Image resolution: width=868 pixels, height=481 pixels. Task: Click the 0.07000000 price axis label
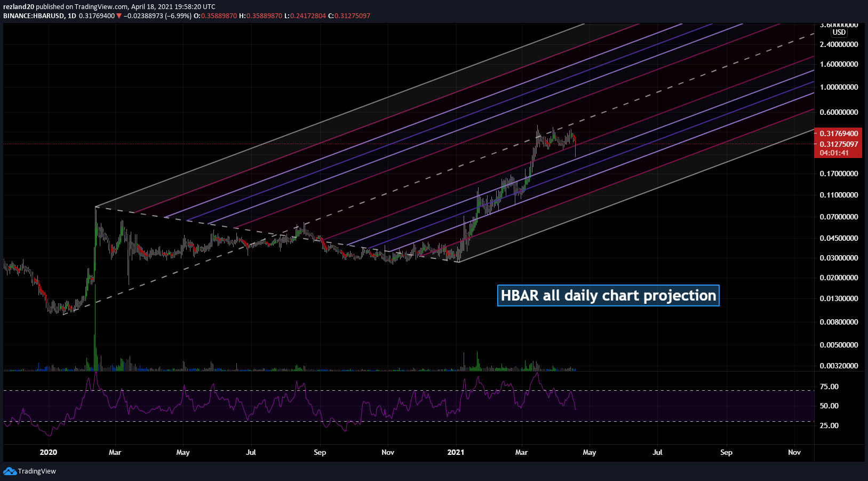(x=839, y=217)
